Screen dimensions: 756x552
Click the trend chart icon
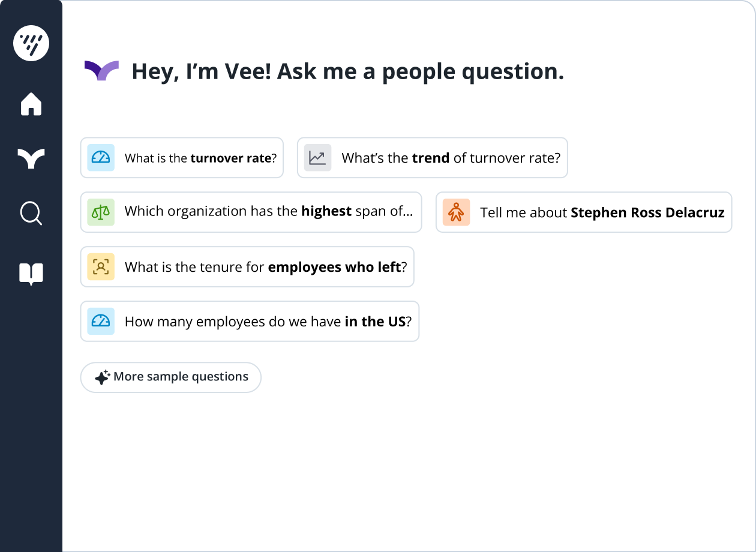point(317,158)
